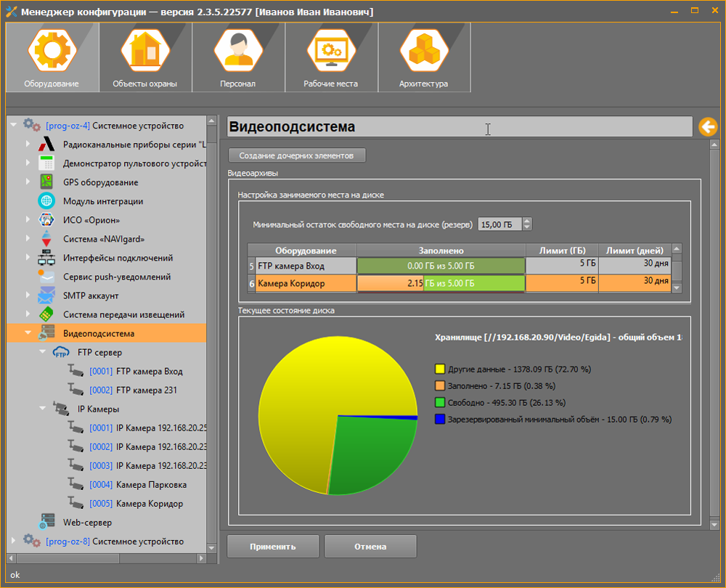Click the minimum free disk space field
This screenshot has height=588, width=726.
click(499, 224)
